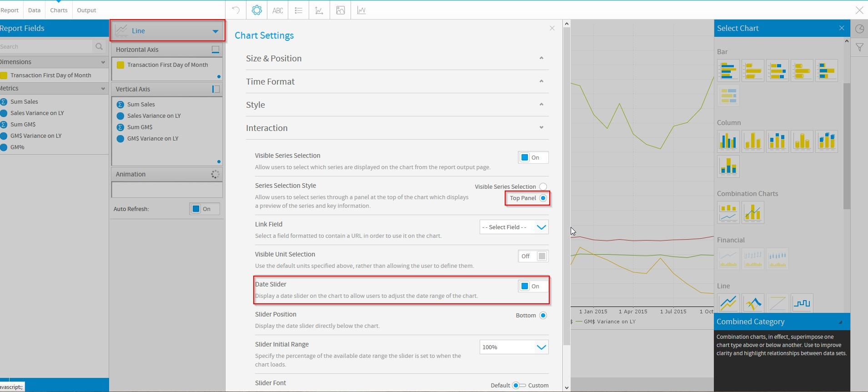Viewport: 868px width, 392px height.
Task: Click the Select Chart panel scrollbar thumb
Action: 847,146
